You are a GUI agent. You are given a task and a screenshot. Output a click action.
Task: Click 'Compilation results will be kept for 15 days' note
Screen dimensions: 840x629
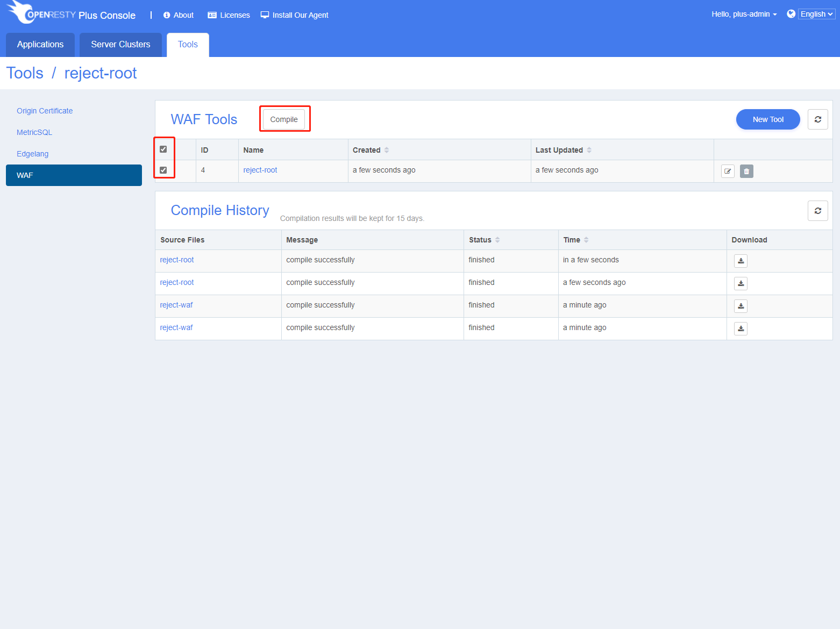click(352, 218)
